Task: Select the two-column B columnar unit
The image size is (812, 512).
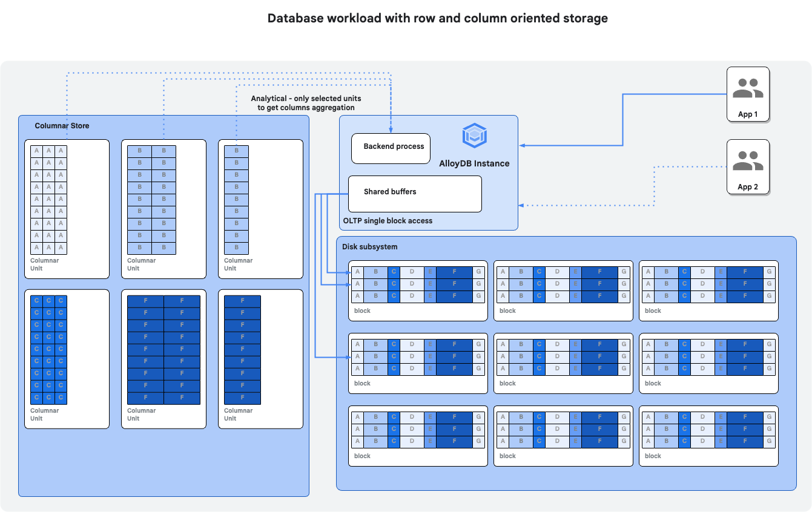Action: 163,209
